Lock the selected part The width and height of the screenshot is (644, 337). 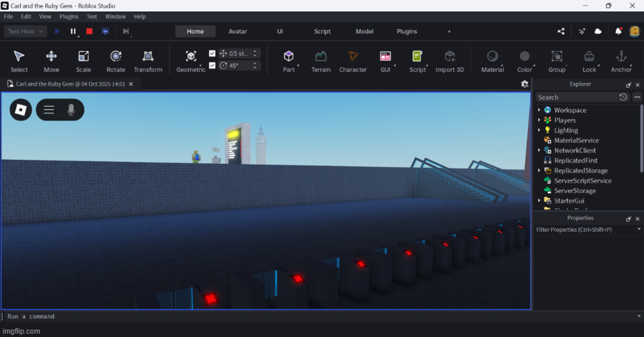(x=589, y=61)
